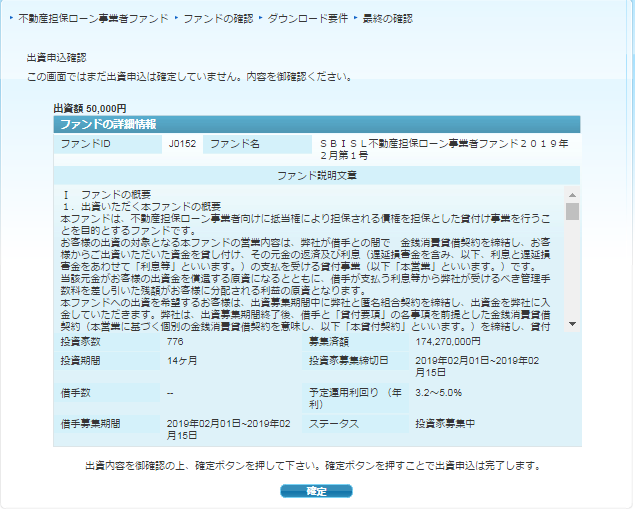The image size is (635, 509).
Task: Click the ファンド名 label cell
Action: [257, 144]
